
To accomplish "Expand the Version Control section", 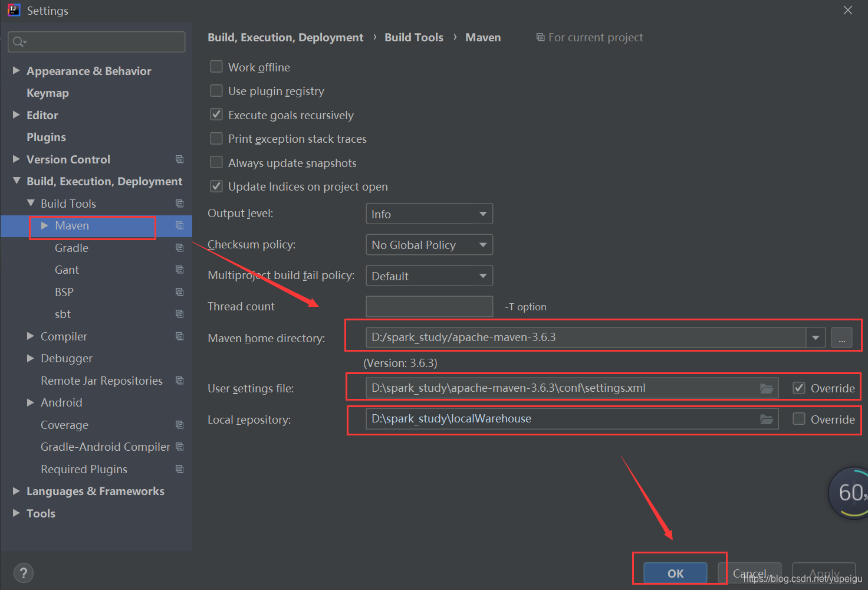I will 17,159.
